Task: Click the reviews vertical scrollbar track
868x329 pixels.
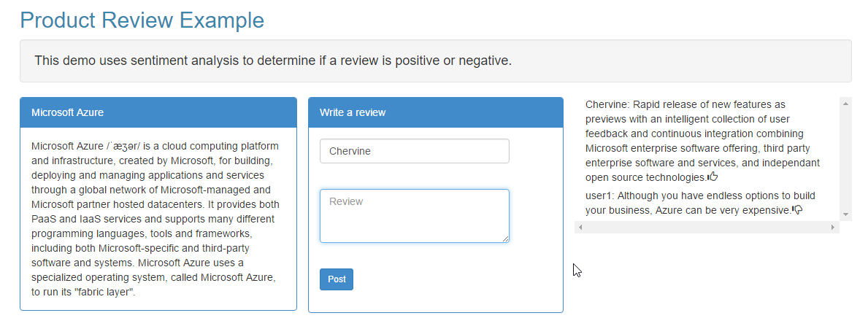Action: click(x=845, y=159)
